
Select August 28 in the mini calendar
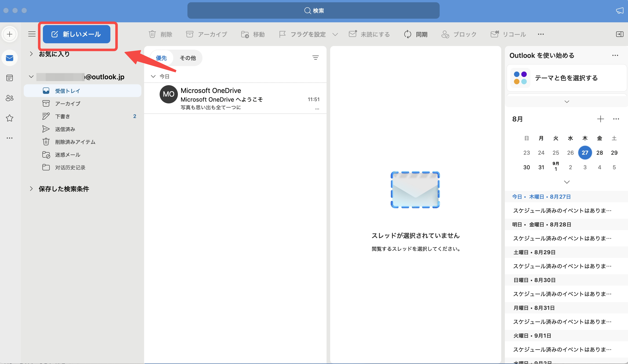tap(599, 153)
